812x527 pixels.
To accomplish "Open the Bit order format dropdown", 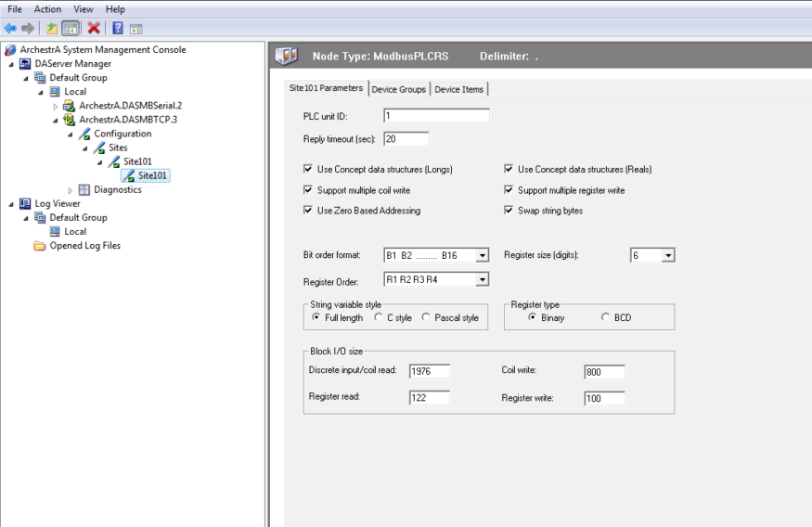I will (x=483, y=255).
